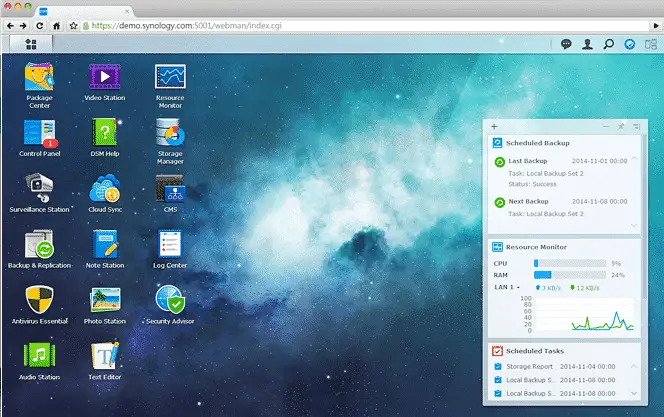Click the Scheduled Backup widget title
The height and width of the screenshot is (417, 664).
tap(537, 143)
